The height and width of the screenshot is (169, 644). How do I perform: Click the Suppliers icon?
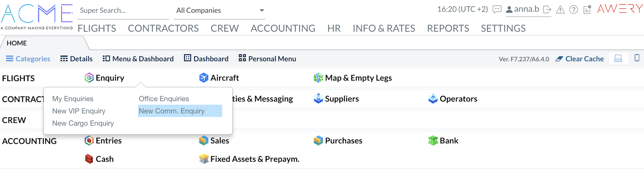tap(318, 99)
